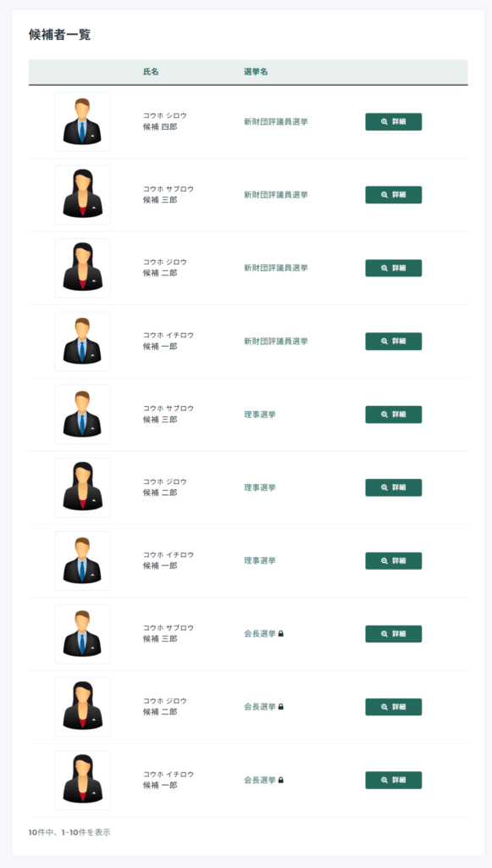
Task: Click the lock icon beside 候補 二郎's 会長選挙
Action: click(x=281, y=707)
